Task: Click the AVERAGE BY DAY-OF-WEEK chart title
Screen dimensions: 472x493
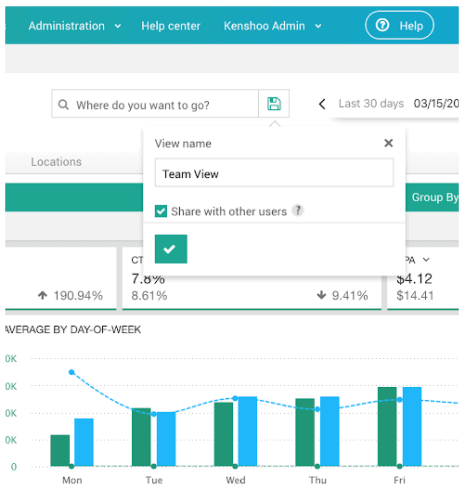Action: pos(73,330)
